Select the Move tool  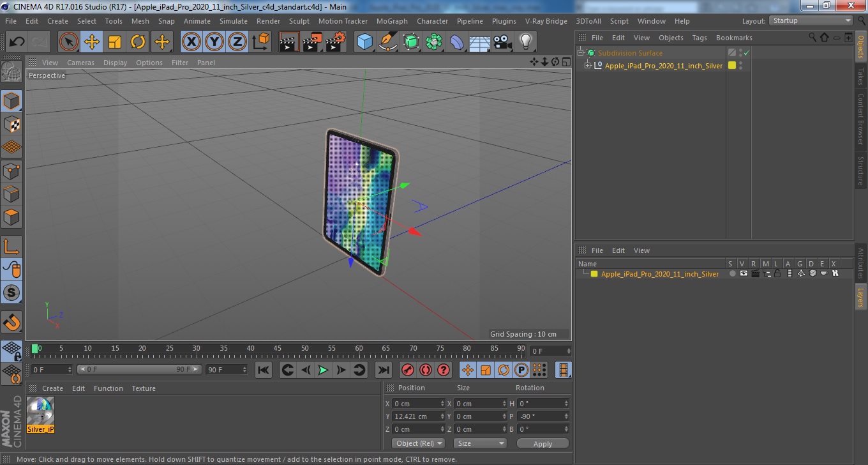pos(92,42)
